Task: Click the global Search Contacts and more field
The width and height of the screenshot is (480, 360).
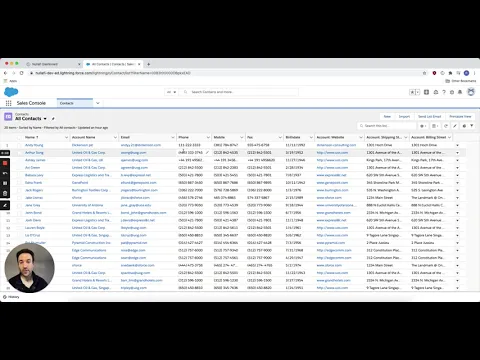Action: [239, 92]
